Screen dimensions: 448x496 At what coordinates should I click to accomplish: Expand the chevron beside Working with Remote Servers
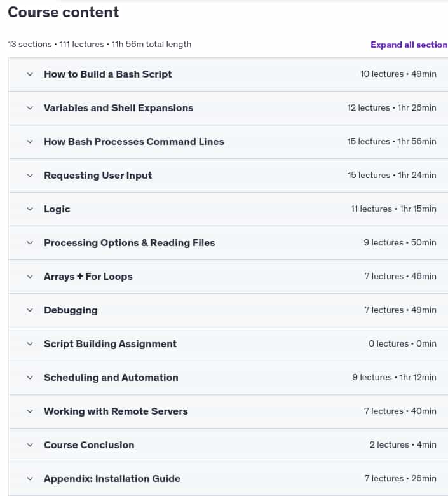coord(30,411)
